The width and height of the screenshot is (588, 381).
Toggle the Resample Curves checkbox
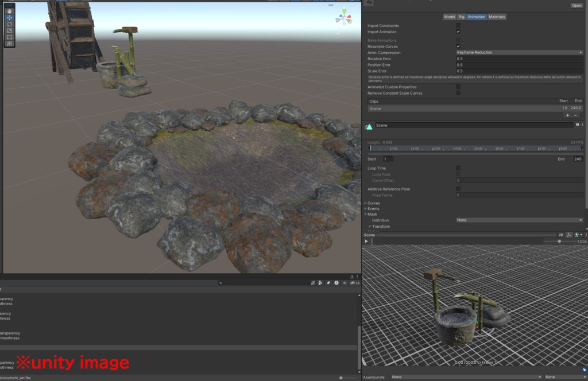(x=458, y=46)
